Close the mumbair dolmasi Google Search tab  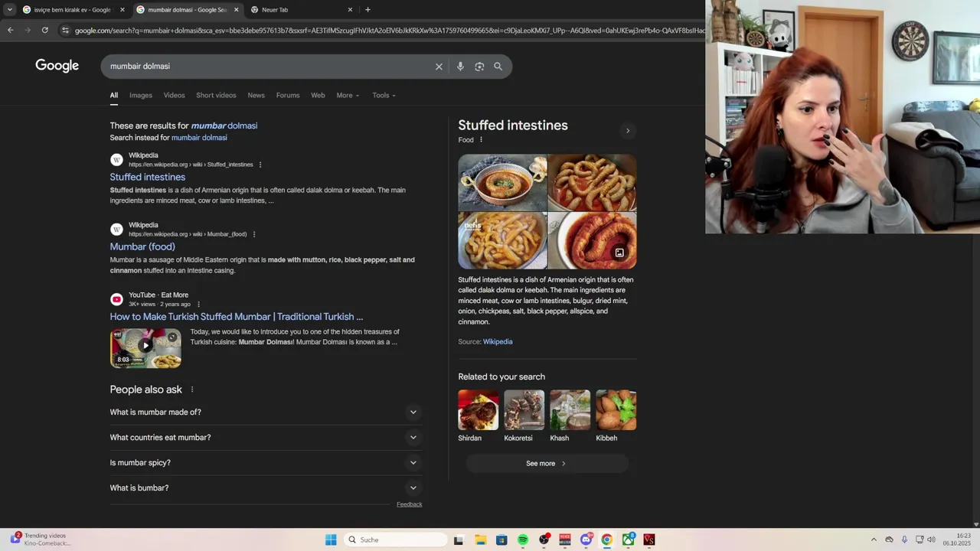[x=236, y=10]
